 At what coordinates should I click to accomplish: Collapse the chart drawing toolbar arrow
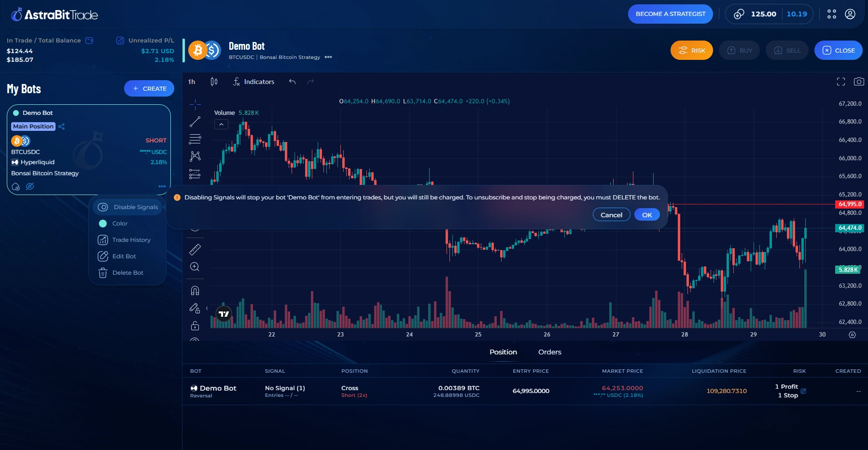point(207,308)
